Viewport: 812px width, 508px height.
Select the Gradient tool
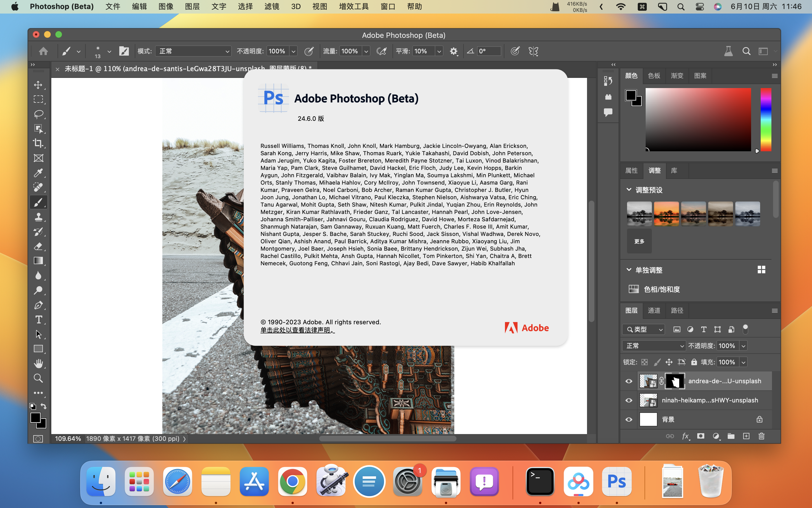pyautogui.click(x=38, y=261)
